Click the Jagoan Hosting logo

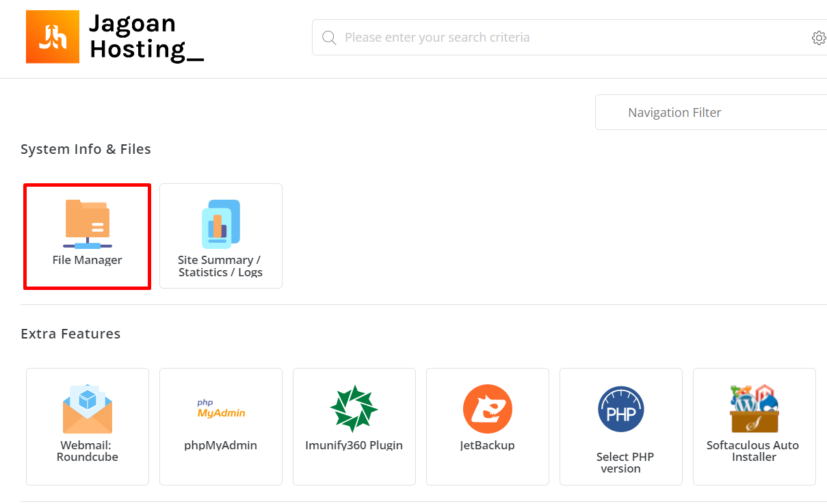[x=115, y=37]
